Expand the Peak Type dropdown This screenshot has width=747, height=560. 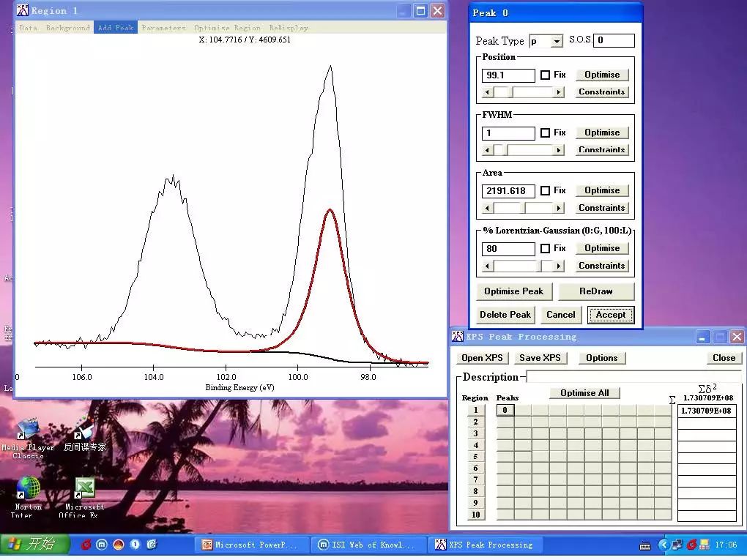[x=557, y=42]
